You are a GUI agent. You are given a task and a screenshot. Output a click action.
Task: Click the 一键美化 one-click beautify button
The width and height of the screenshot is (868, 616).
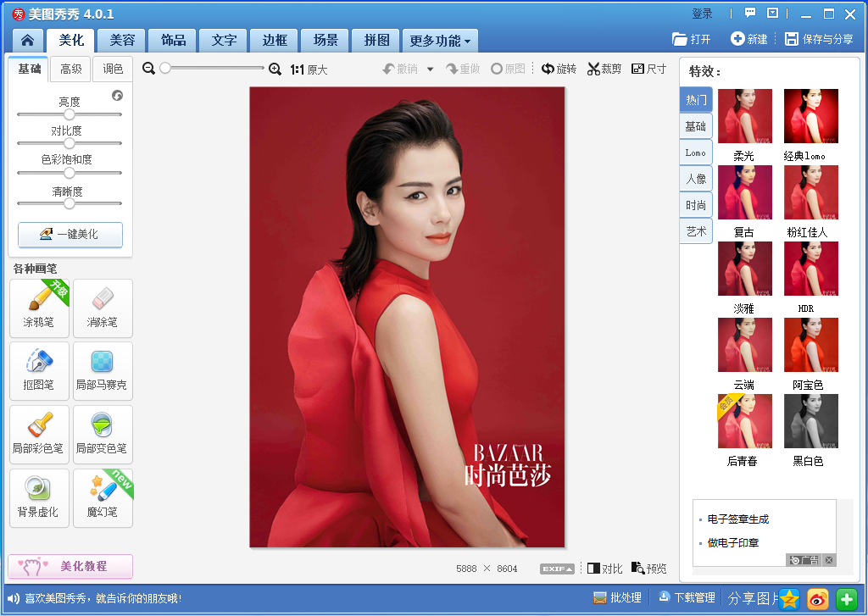[x=70, y=235]
